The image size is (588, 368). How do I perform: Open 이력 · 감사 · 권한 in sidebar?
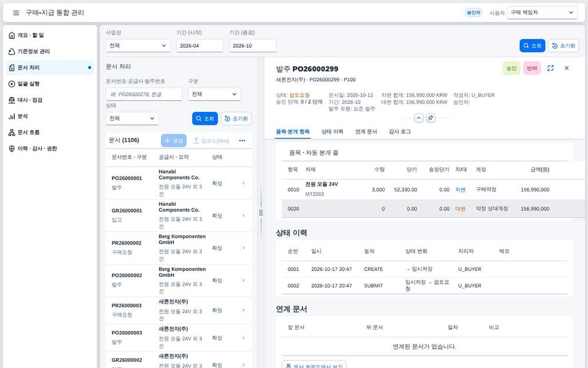click(50, 148)
